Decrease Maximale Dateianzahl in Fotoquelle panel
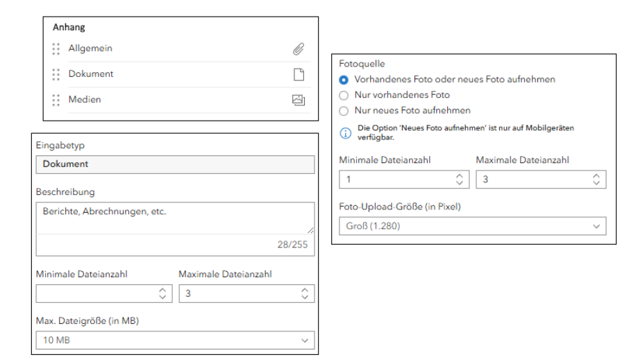This screenshot has height=364, width=629. click(x=596, y=183)
